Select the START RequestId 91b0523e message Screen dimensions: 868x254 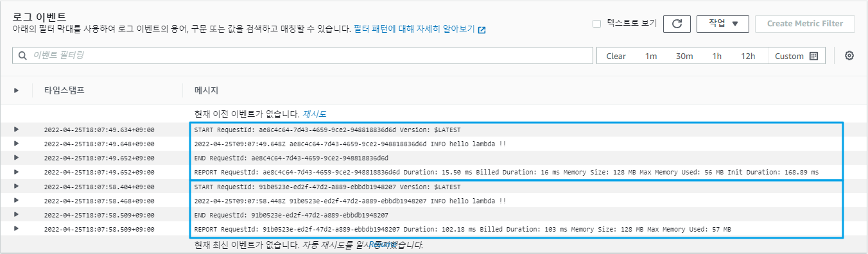(327, 187)
